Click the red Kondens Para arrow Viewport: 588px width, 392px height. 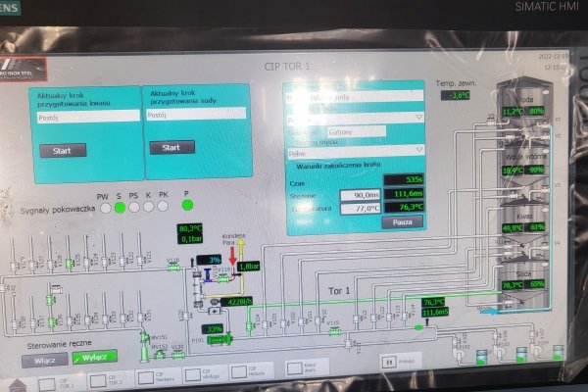(232, 256)
